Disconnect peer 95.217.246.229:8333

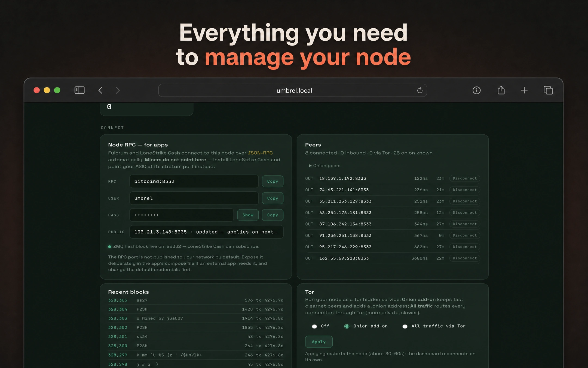click(x=464, y=247)
